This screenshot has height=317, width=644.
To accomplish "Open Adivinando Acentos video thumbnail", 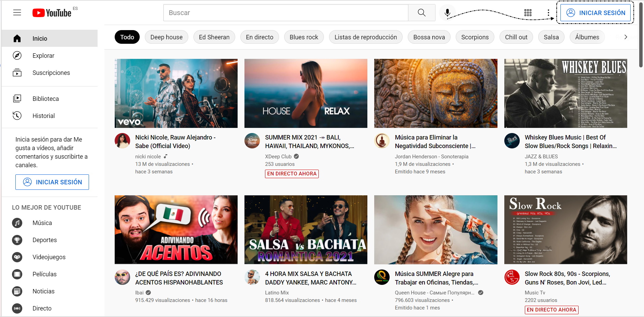I will pyautogui.click(x=176, y=229).
